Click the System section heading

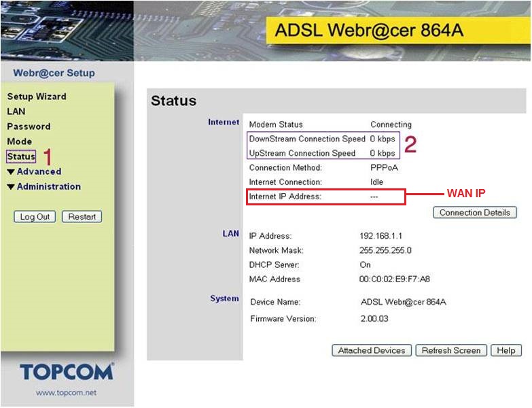tap(224, 299)
